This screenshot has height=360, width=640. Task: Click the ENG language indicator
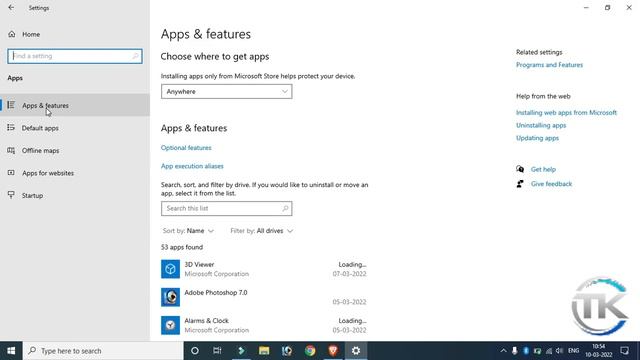[x=573, y=351]
